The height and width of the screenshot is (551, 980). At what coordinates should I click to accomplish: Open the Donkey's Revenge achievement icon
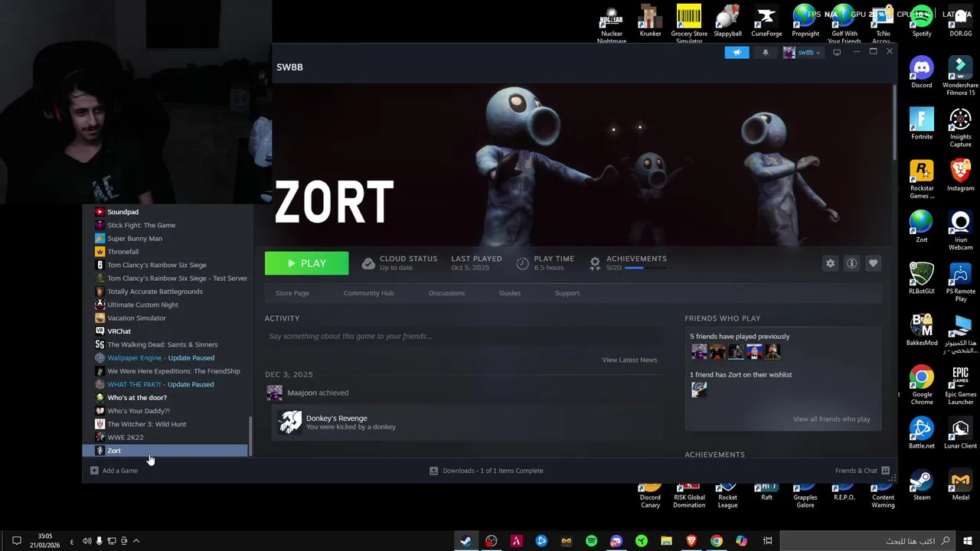[290, 422]
